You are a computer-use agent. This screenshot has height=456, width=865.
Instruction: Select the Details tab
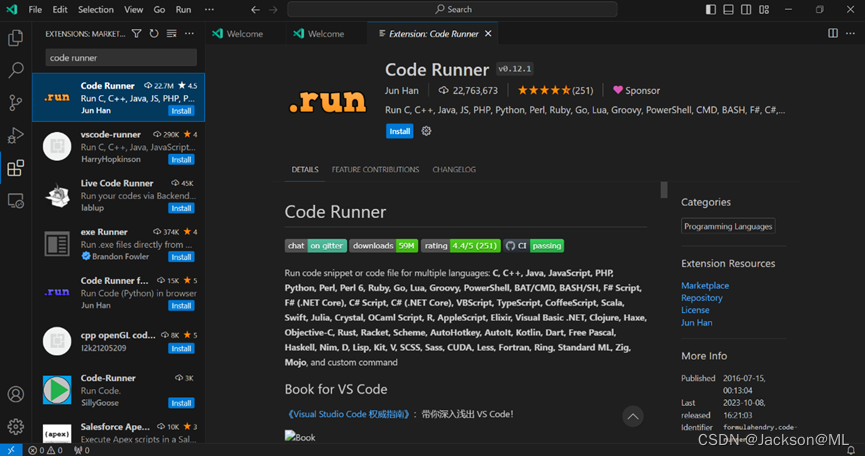click(305, 169)
